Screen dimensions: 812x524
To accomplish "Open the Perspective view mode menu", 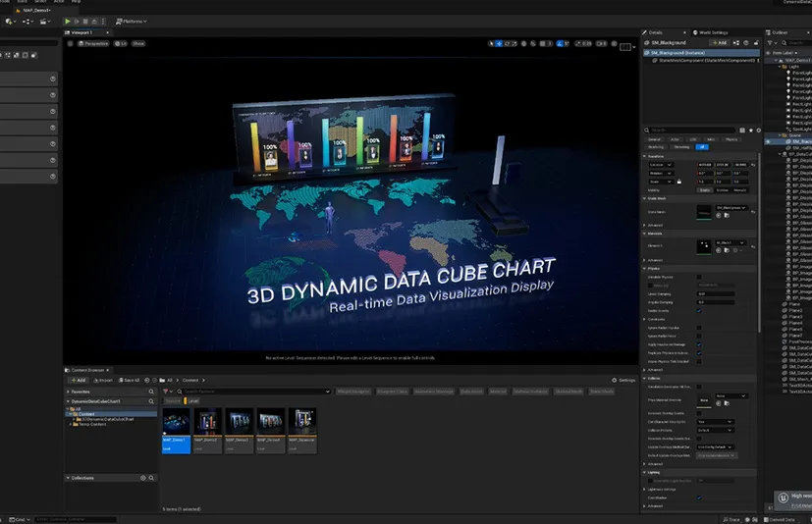I will pyautogui.click(x=93, y=43).
